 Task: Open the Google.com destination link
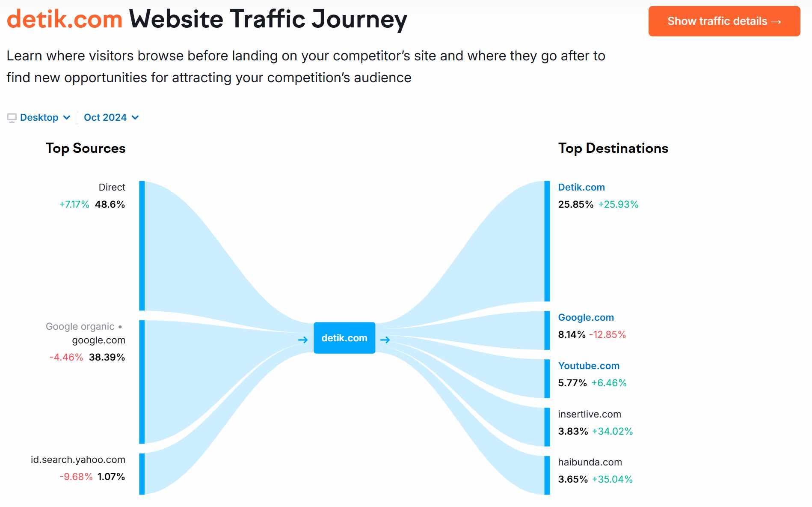click(x=586, y=317)
